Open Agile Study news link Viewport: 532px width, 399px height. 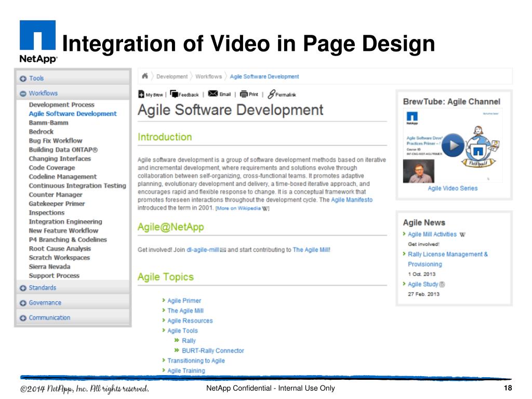(x=423, y=284)
